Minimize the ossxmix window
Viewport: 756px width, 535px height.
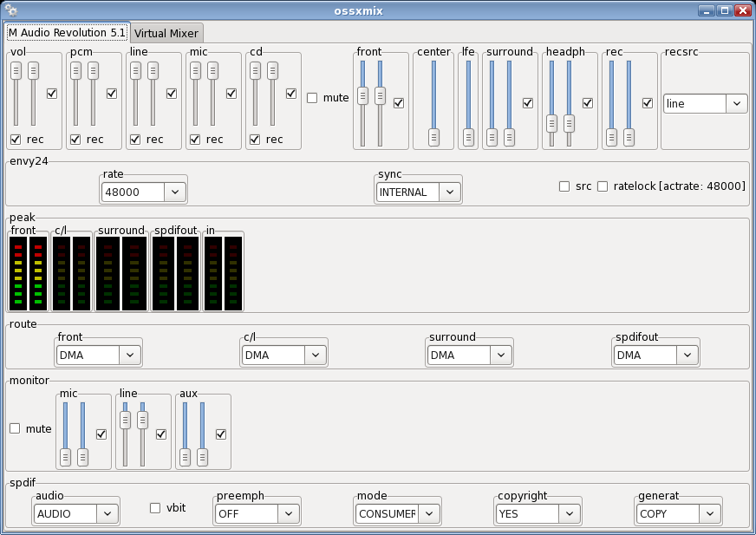[706, 10]
